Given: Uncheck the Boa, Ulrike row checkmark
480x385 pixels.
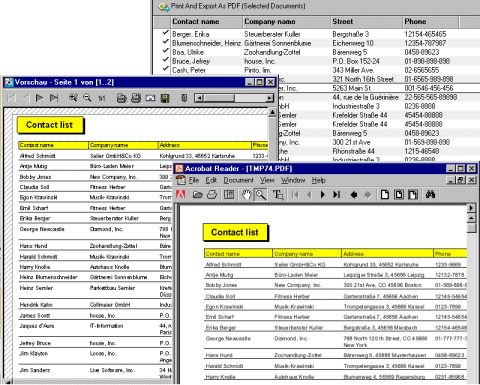Looking at the screenshot, I should click(165, 51).
